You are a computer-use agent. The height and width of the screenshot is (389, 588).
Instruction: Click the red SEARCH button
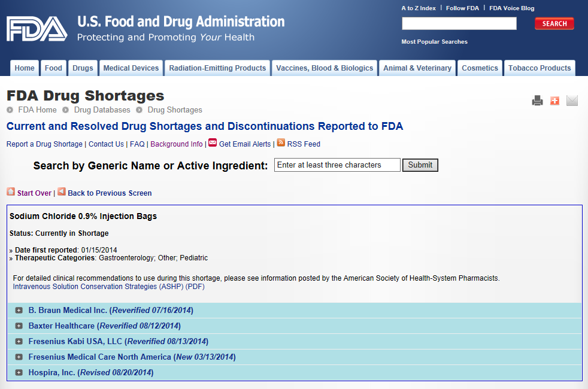click(x=554, y=23)
